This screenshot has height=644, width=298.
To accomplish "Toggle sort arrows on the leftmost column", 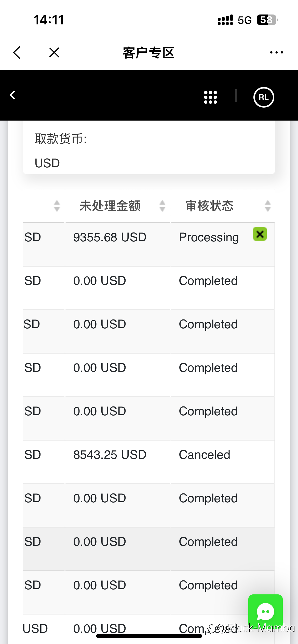I will [57, 206].
